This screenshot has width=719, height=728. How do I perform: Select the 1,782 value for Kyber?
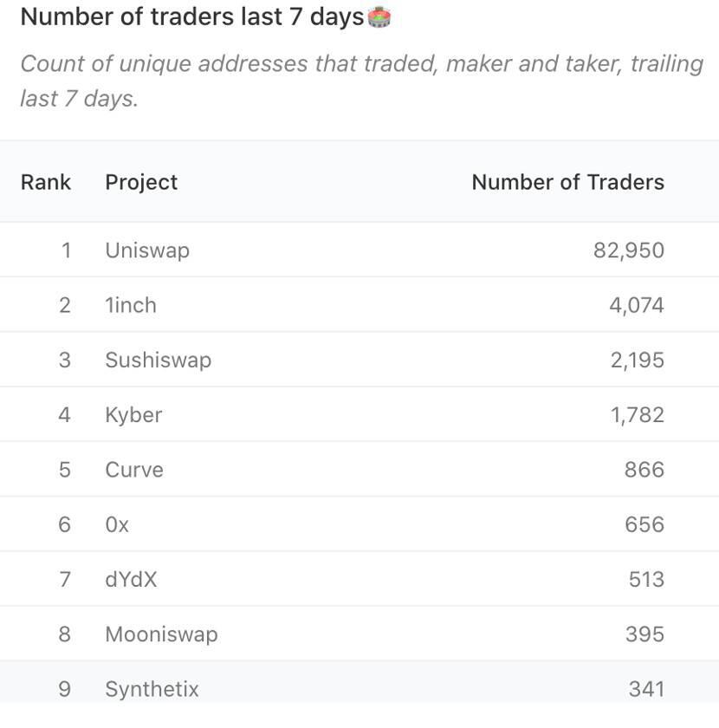[637, 414]
